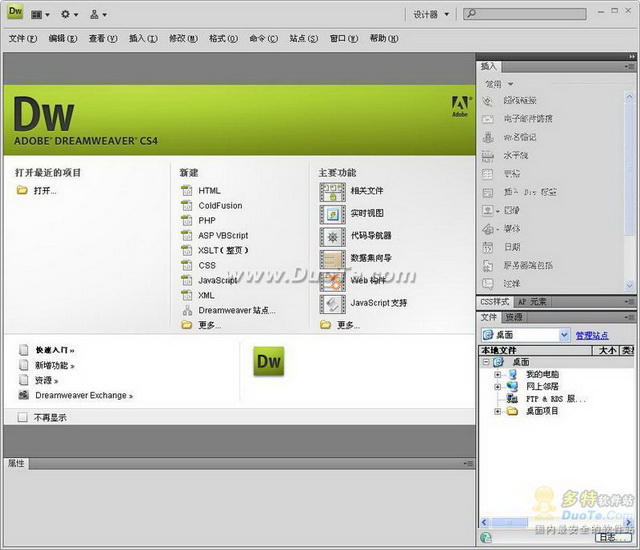Viewport: 640px width, 550px height.
Task: Open the 插入(I) menu
Action: pyautogui.click(x=143, y=38)
